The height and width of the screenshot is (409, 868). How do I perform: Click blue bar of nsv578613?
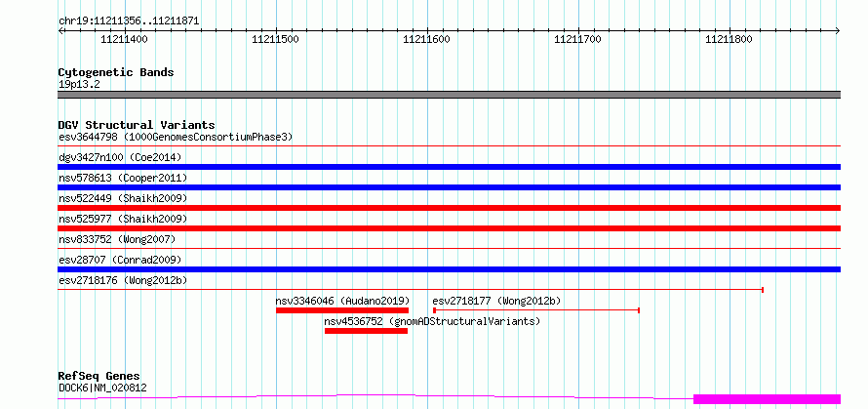coord(449,187)
